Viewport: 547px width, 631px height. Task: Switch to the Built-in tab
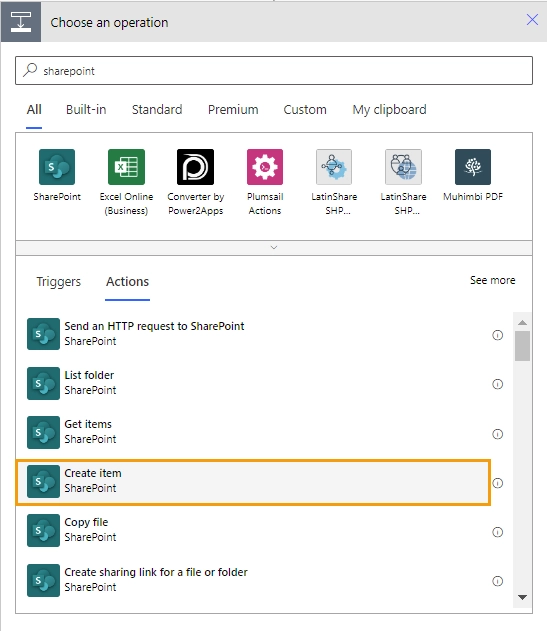tap(86, 109)
